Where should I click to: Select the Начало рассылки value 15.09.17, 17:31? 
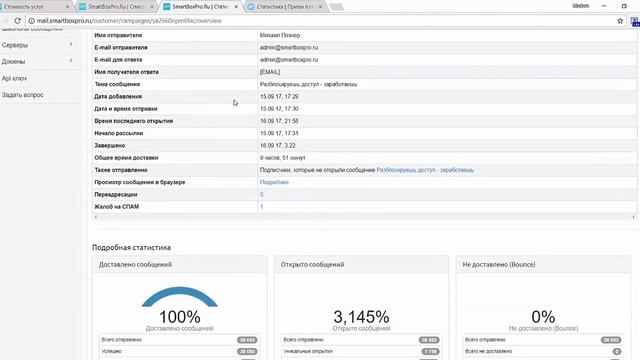pos(279,133)
